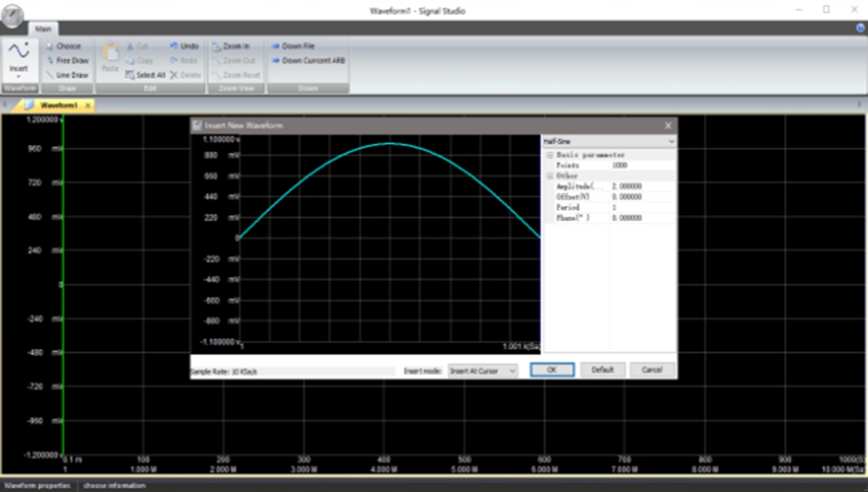
Task: Click the Undo button in ribbon
Action: [x=184, y=46]
